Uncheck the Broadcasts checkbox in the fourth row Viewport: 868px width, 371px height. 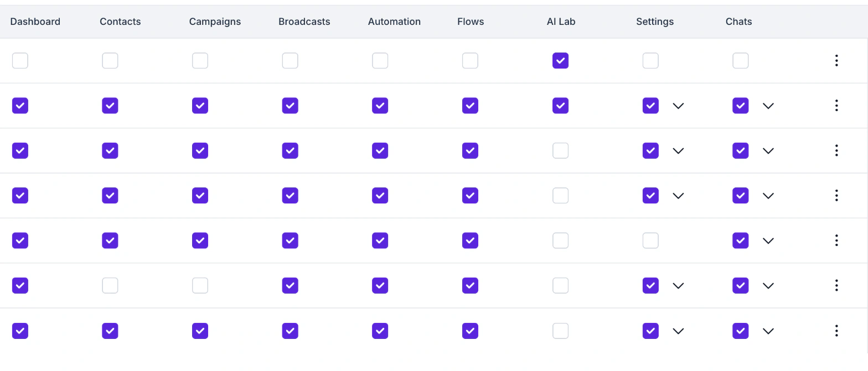[290, 196]
